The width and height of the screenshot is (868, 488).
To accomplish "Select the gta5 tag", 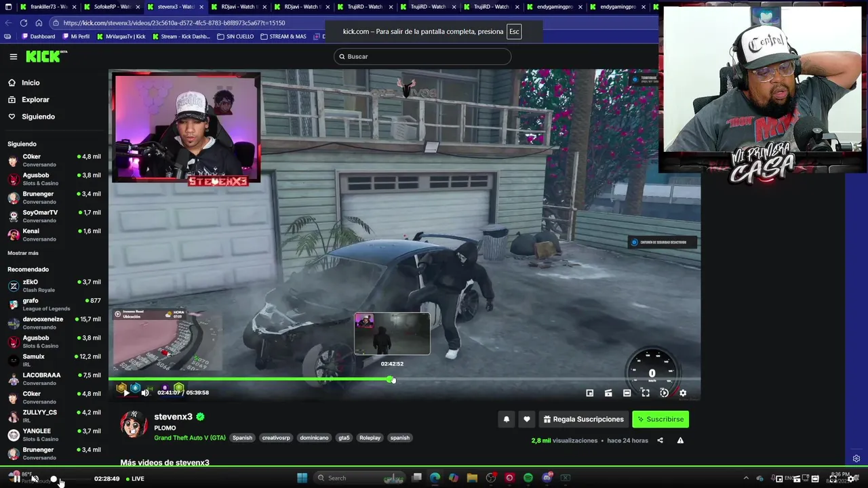I will 344,438.
